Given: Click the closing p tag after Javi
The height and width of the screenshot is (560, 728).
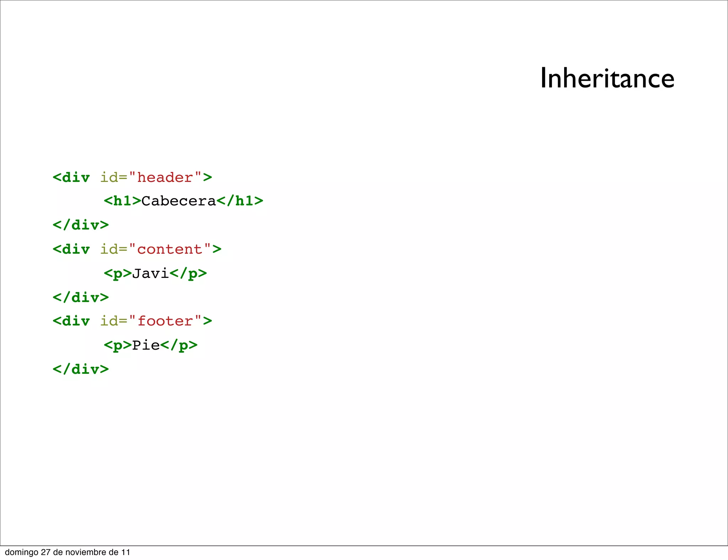Looking at the screenshot, I should pyautogui.click(x=188, y=273).
